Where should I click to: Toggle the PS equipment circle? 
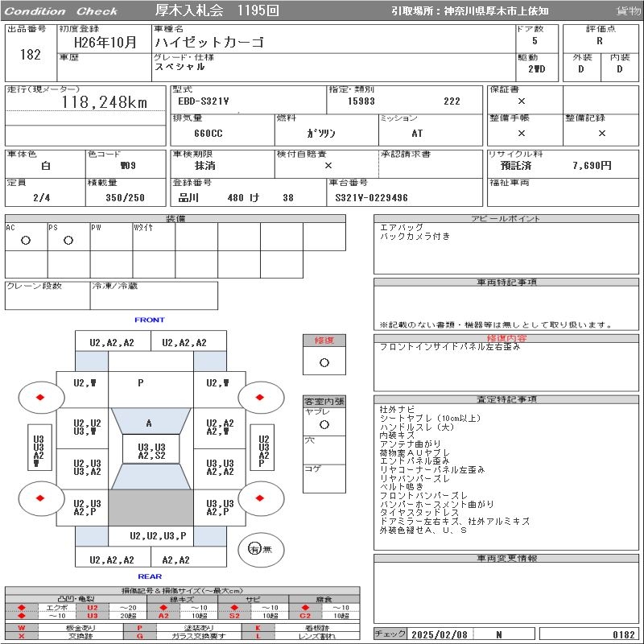click(x=68, y=241)
